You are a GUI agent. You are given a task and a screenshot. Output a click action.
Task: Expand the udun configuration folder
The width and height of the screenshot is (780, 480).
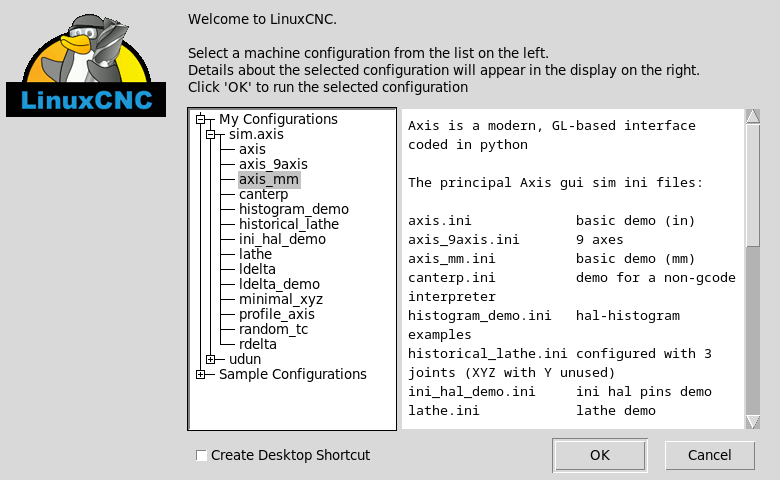pos(211,359)
